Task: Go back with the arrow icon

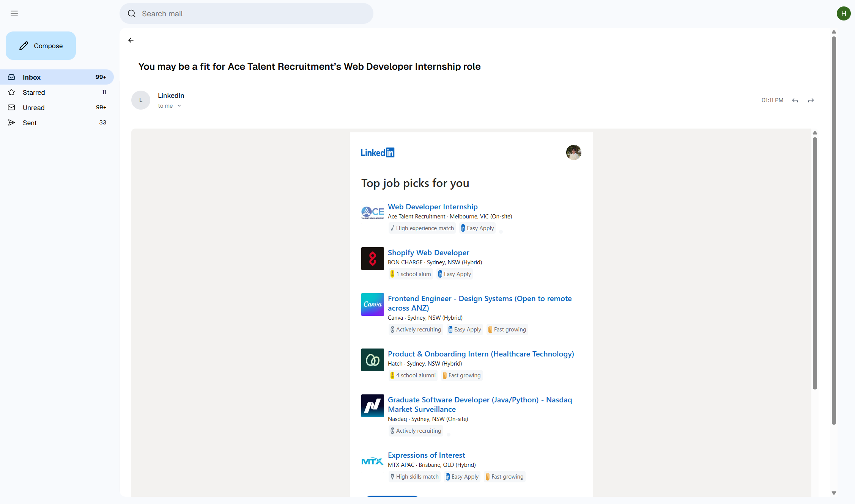Action: [x=131, y=40]
